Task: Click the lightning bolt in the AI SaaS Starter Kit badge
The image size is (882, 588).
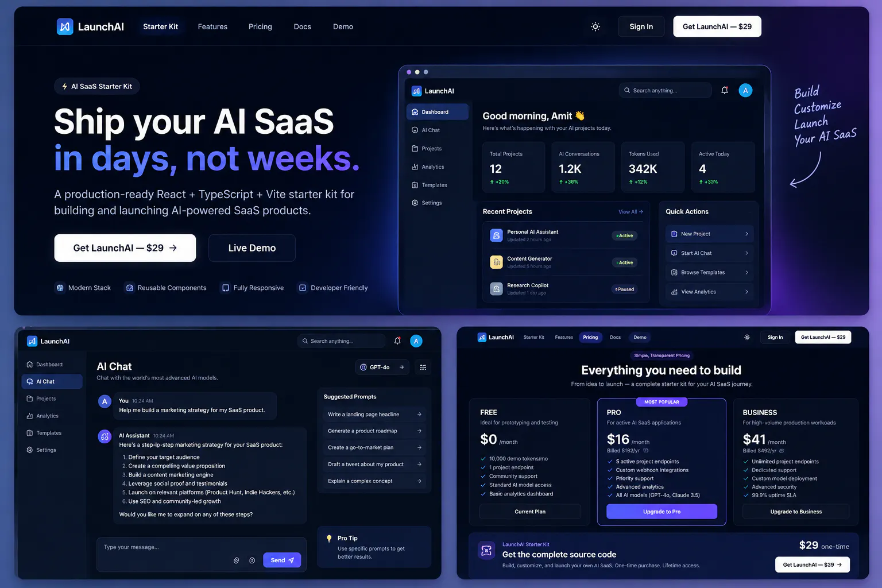Action: tap(65, 87)
